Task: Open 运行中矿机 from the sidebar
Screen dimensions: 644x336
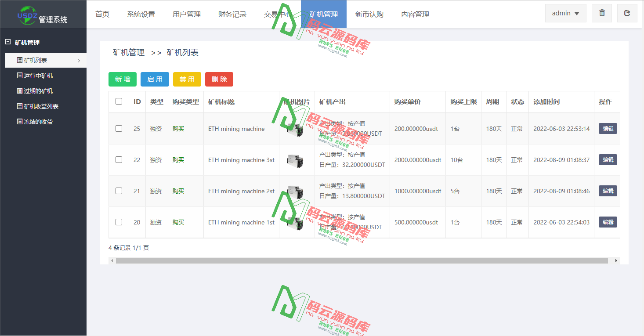Action: point(35,75)
